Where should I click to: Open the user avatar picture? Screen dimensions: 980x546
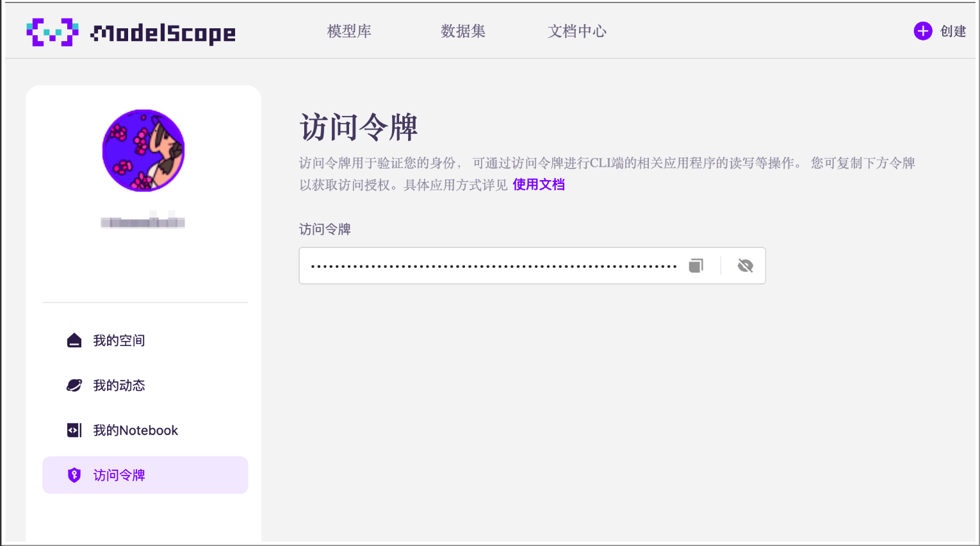coord(143,150)
